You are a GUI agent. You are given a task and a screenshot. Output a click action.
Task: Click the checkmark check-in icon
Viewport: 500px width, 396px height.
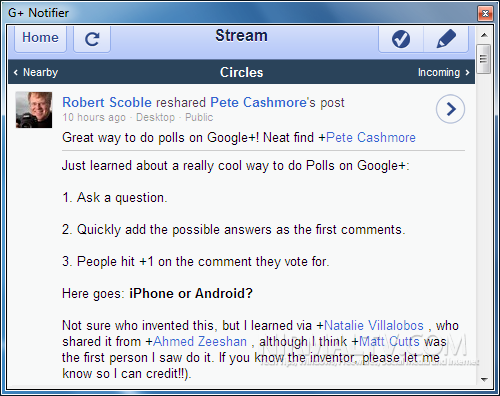click(401, 39)
